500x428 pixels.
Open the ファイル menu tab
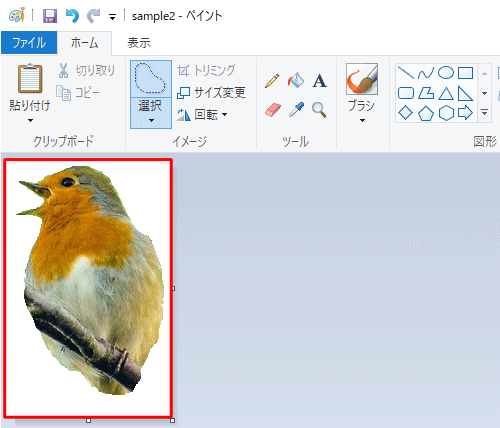pos(29,43)
